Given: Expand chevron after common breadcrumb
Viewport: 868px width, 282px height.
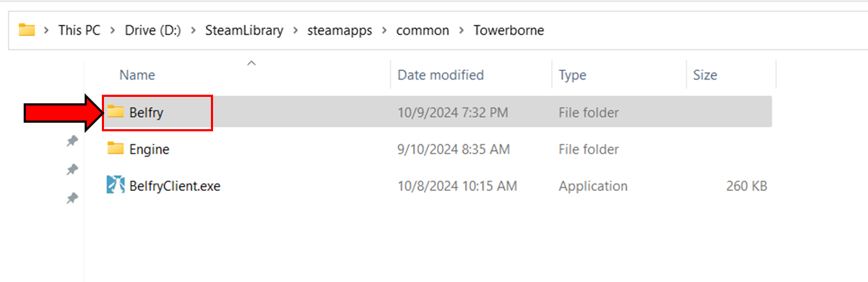Looking at the screenshot, I should pyautogui.click(x=462, y=30).
